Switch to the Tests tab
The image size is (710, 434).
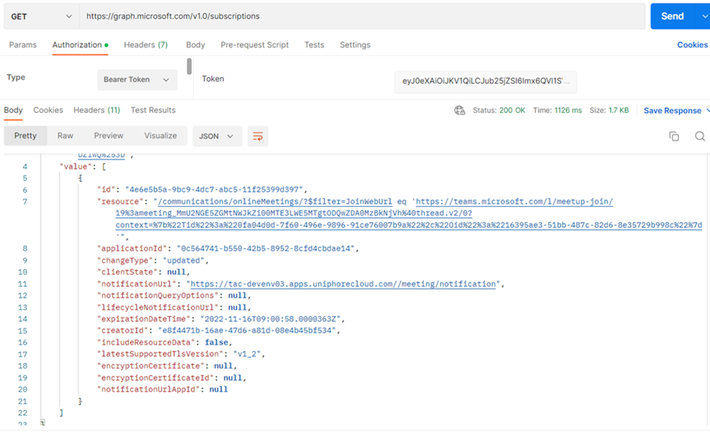point(314,45)
